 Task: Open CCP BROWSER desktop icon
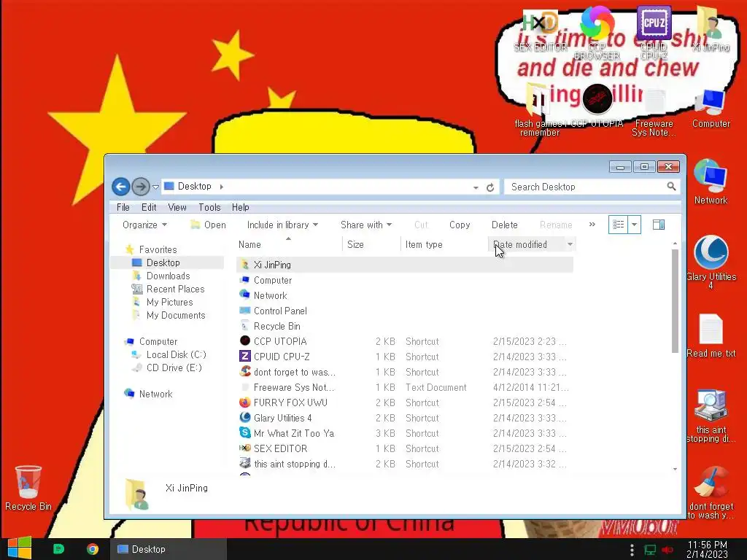[x=597, y=34]
